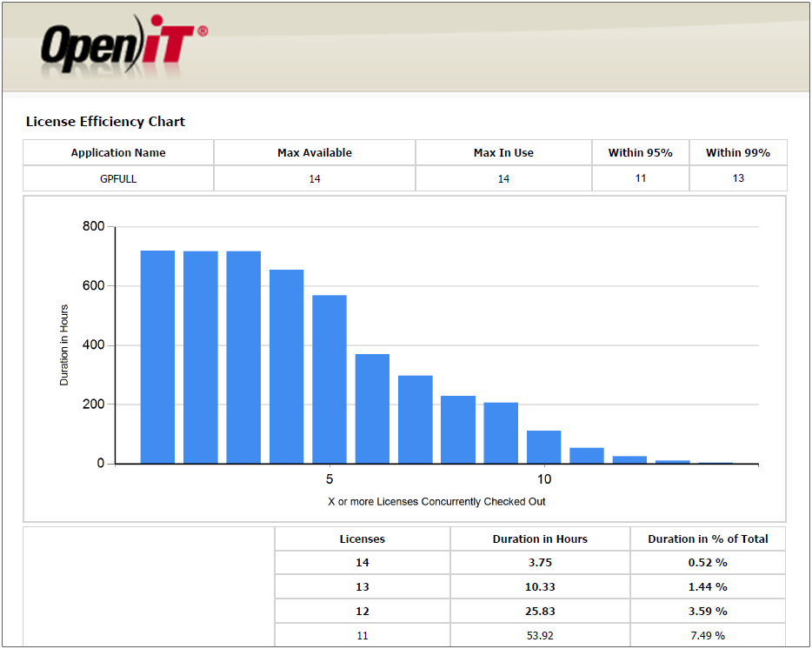812x649 pixels.
Task: Click the Within 95% value 11
Action: (640, 178)
